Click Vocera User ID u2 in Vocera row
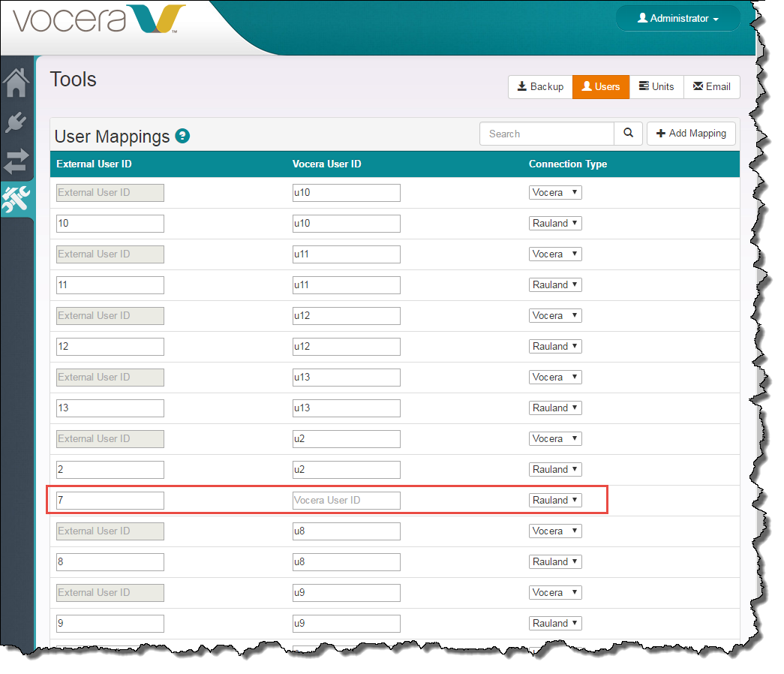784x674 pixels. (x=346, y=439)
